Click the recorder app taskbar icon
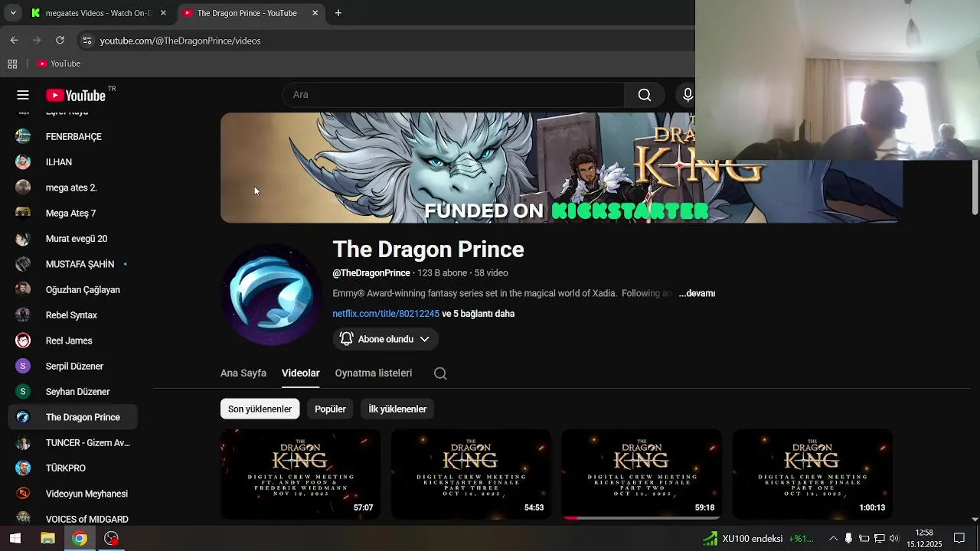This screenshot has height=551, width=980. (x=112, y=538)
